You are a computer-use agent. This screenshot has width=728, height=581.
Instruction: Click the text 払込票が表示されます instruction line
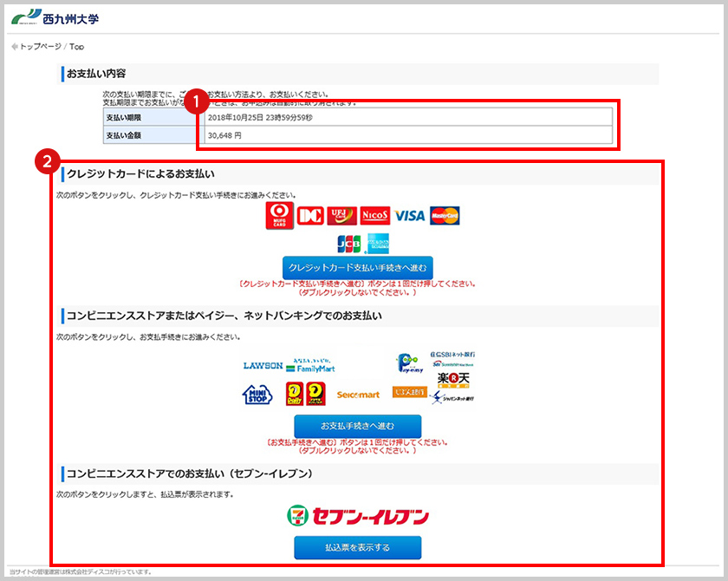145,494
